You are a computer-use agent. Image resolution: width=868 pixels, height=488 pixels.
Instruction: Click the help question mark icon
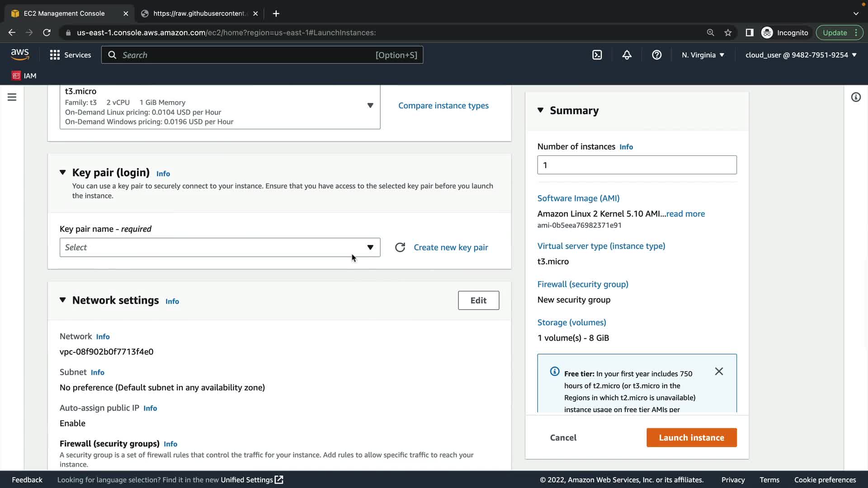click(656, 55)
